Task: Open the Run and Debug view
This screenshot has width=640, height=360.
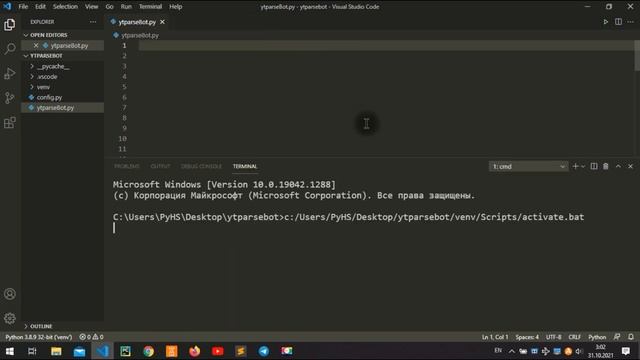Action: tap(9, 73)
